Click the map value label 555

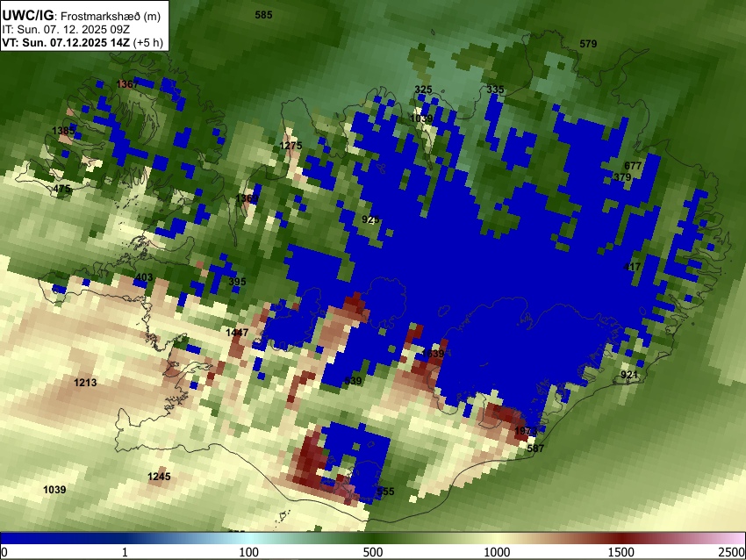tap(385, 492)
